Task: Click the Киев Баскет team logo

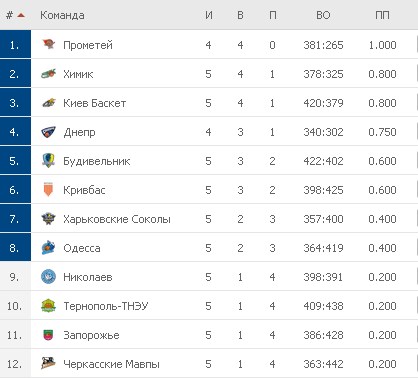Action: coord(49,103)
